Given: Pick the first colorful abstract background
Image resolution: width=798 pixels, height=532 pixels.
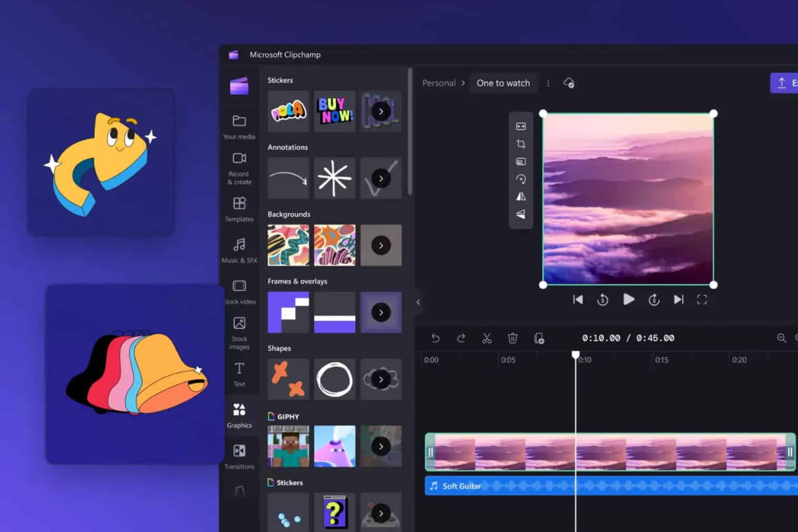Looking at the screenshot, I should pyautogui.click(x=288, y=245).
